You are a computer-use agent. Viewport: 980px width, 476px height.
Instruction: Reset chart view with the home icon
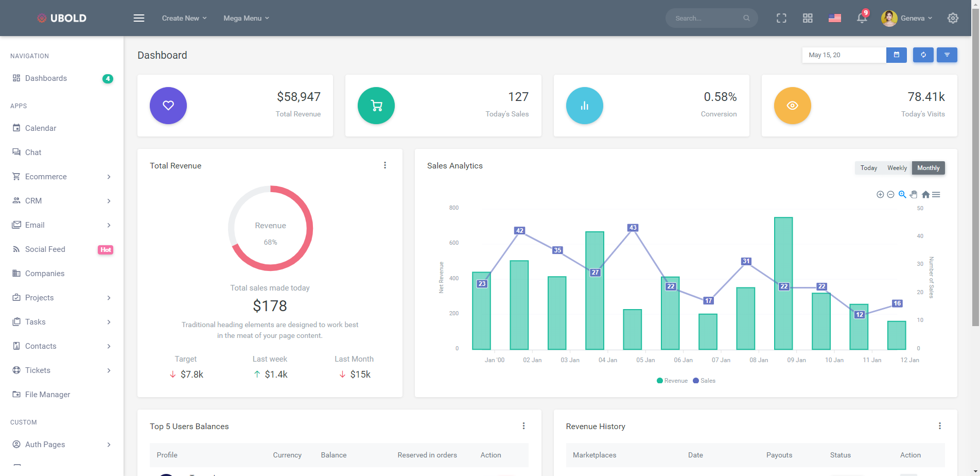(925, 194)
